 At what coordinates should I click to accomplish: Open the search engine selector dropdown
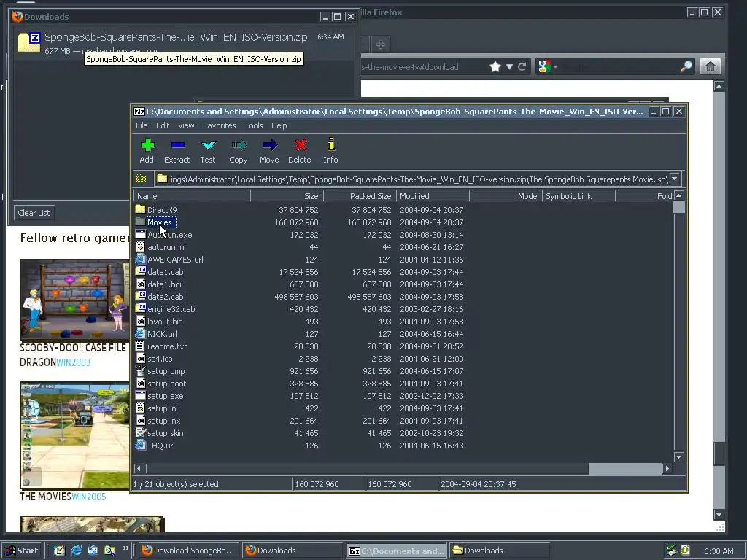point(546,66)
